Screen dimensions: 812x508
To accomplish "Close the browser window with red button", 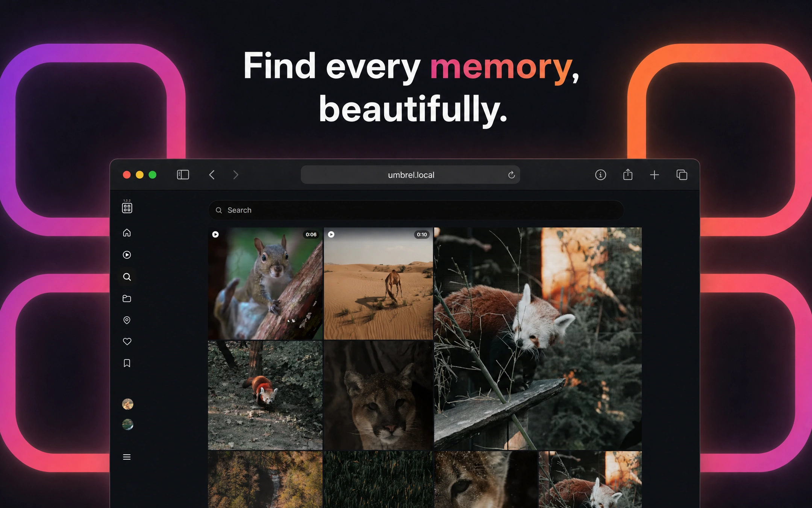I will (x=127, y=175).
